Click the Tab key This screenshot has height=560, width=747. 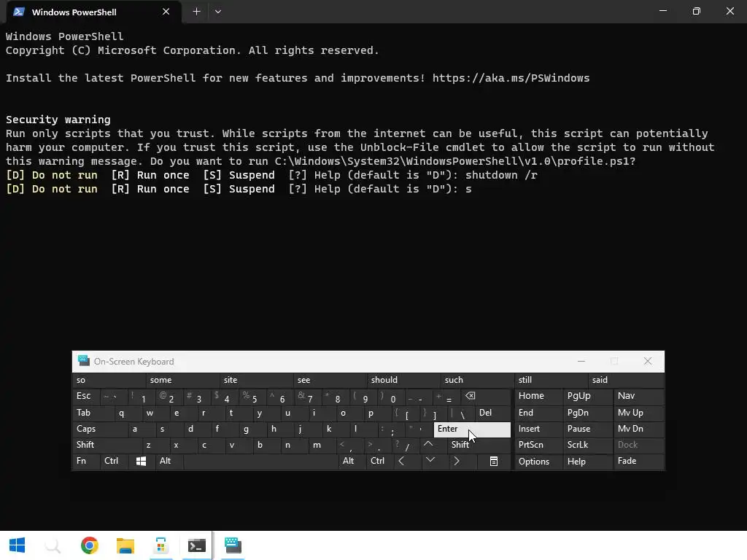click(x=93, y=413)
